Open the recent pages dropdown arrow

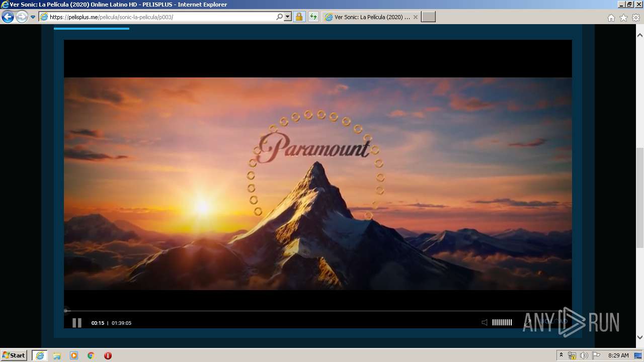coord(33,17)
